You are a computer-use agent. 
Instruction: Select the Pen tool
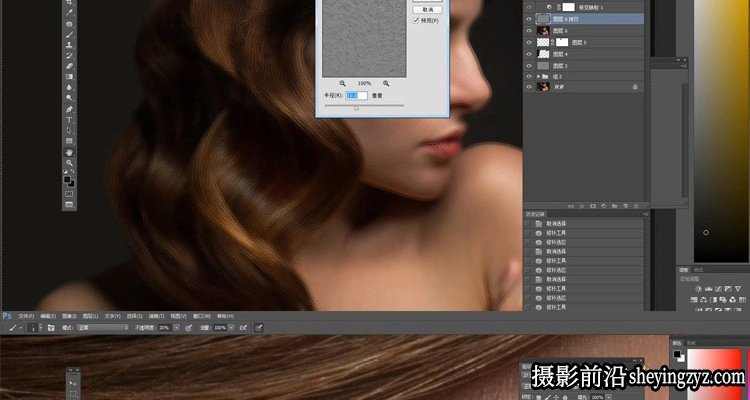(69, 109)
